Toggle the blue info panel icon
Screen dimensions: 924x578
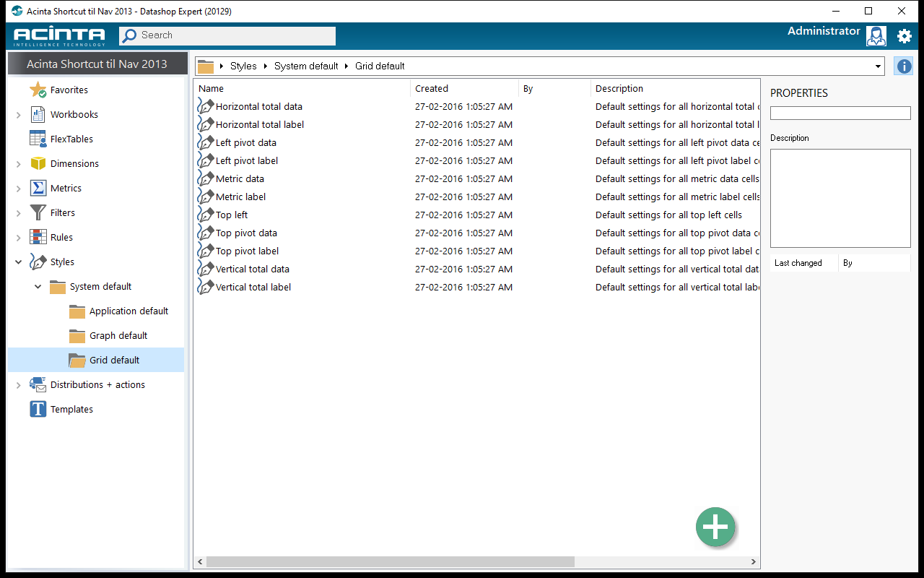903,66
